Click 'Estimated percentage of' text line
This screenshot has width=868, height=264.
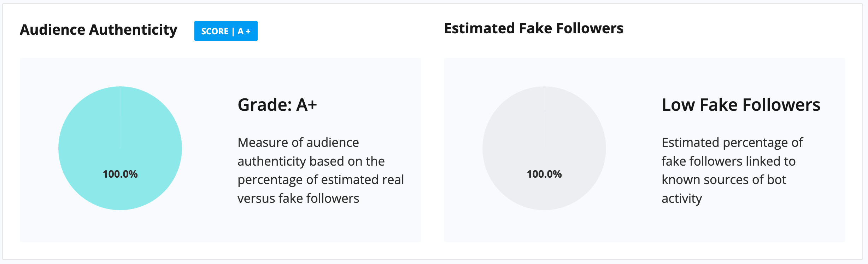[732, 143]
